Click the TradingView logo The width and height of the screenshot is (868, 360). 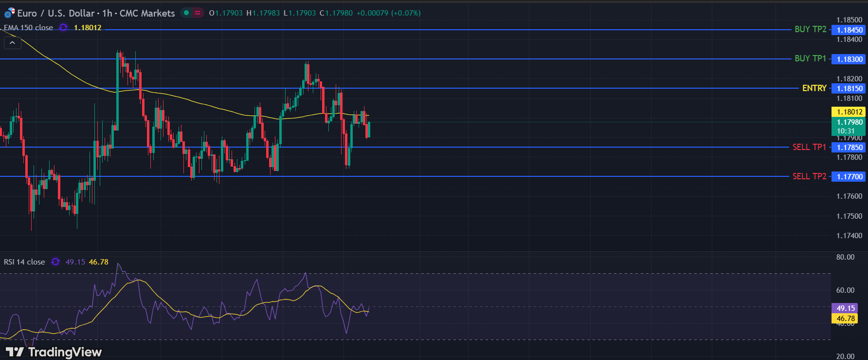point(54,352)
